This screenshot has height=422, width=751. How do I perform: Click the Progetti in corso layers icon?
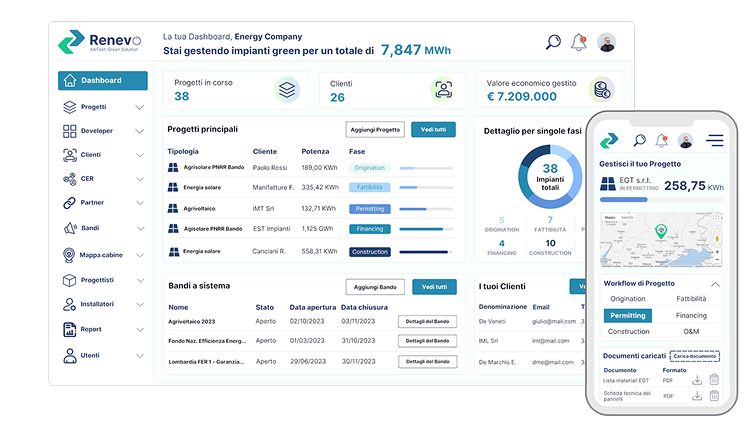coord(287,90)
